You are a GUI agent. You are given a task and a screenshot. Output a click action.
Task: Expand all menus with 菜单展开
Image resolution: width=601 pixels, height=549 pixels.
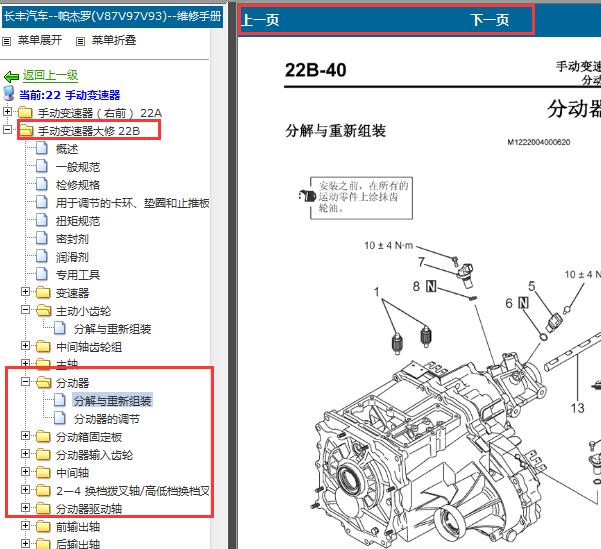[x=40, y=40]
